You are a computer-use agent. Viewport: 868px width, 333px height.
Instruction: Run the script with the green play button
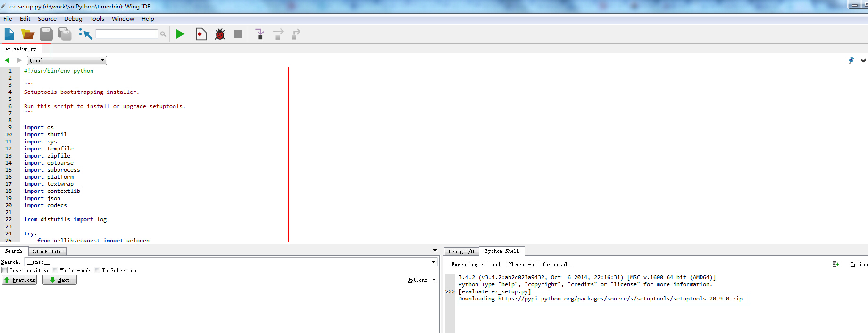pos(180,34)
